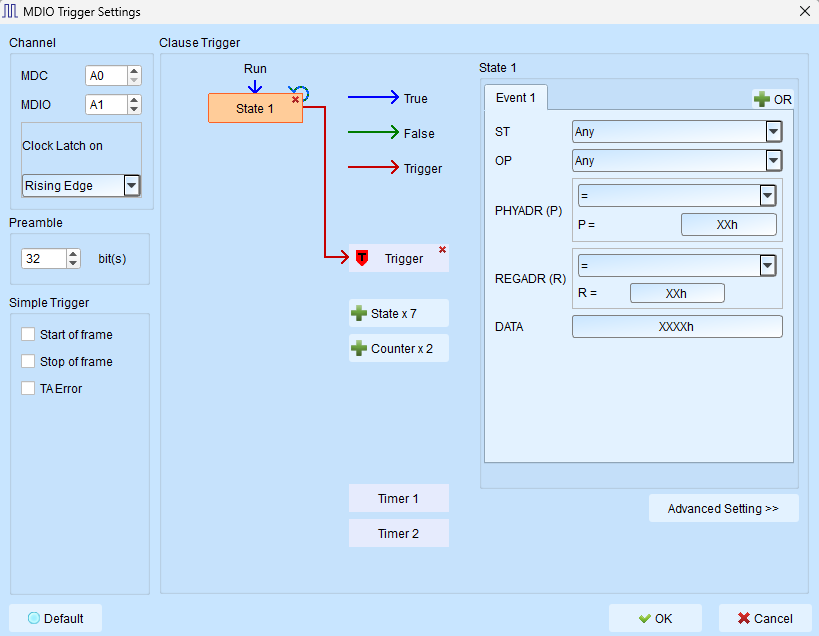Open the Clock Latch on edge dropdown
This screenshot has width=819, height=636.
coord(132,185)
